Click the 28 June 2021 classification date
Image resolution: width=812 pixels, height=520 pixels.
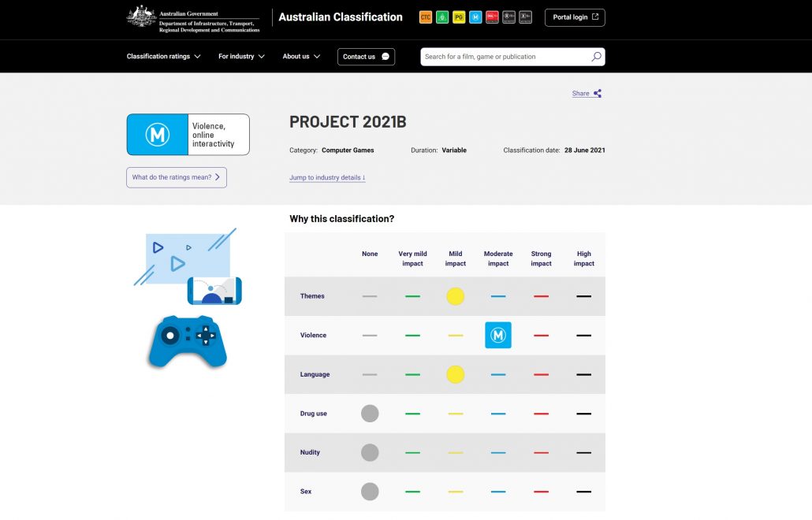coord(585,150)
